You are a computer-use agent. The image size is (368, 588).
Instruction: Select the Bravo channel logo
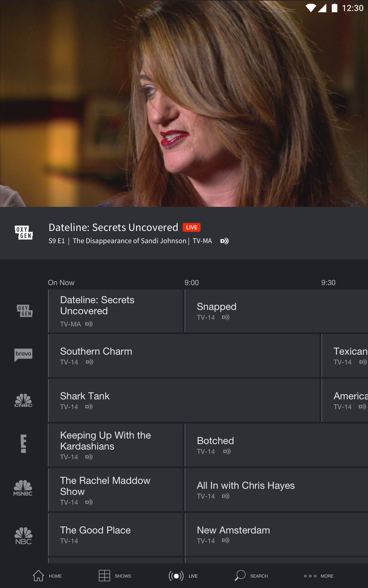23,355
